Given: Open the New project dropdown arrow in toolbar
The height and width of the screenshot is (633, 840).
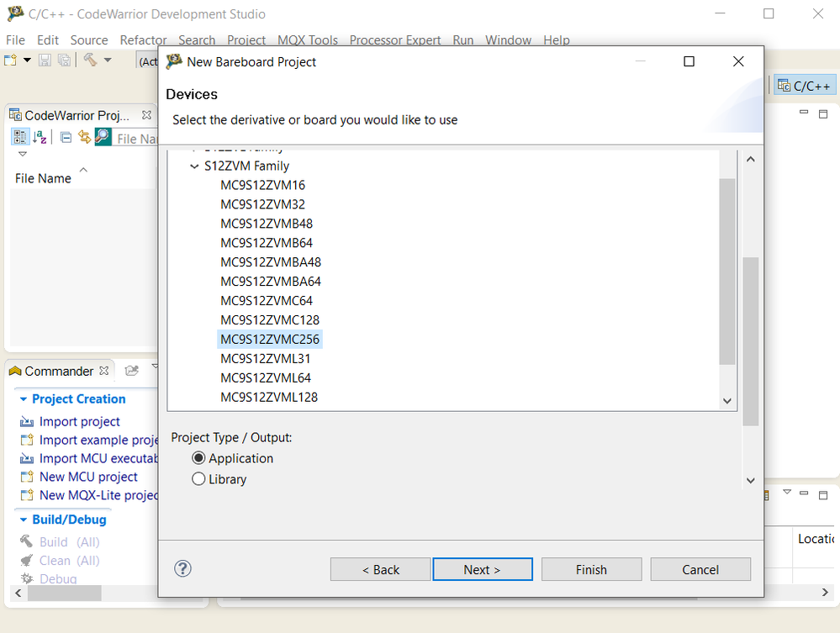Looking at the screenshot, I should point(27,60).
